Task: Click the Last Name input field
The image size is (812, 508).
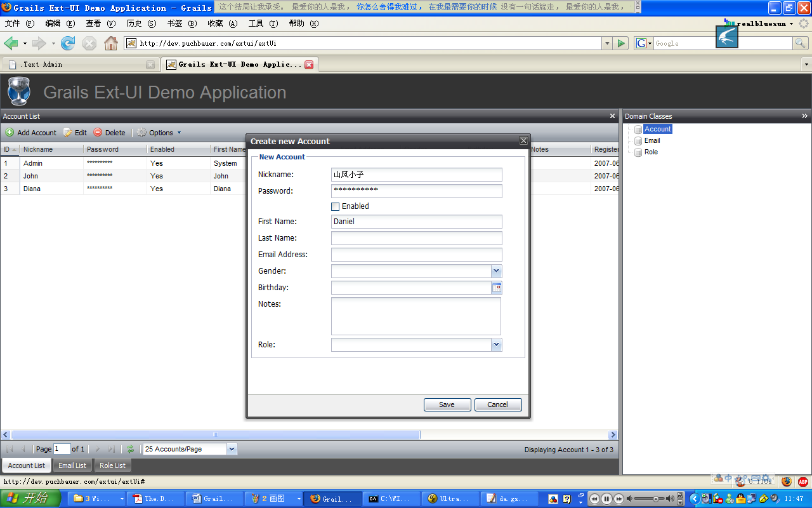Action: tap(416, 238)
